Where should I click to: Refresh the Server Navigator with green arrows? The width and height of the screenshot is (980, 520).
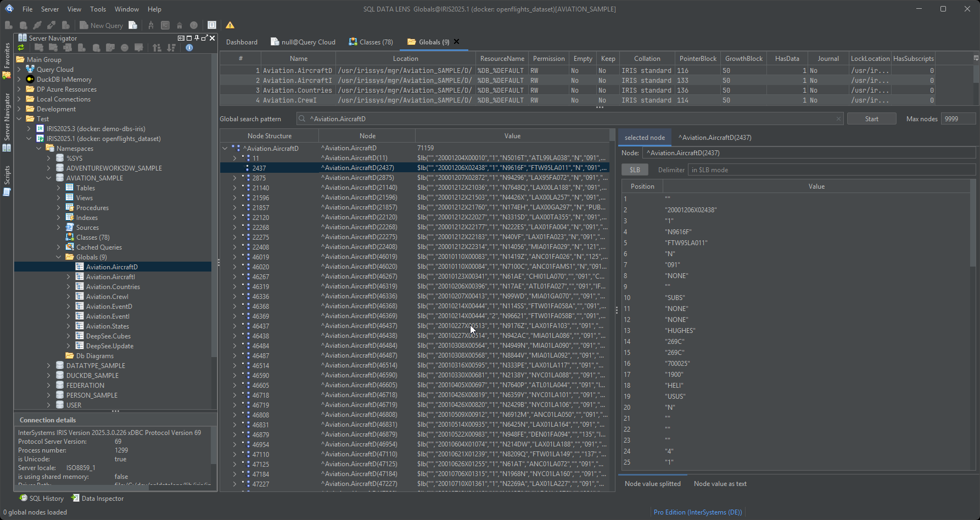(21, 48)
